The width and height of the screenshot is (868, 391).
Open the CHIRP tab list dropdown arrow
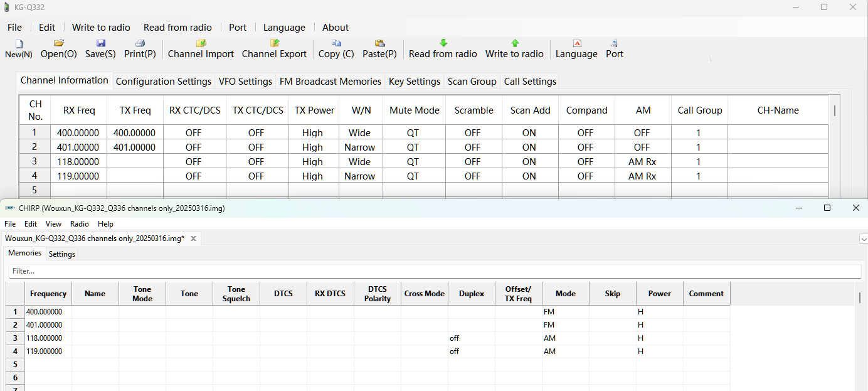click(x=863, y=238)
